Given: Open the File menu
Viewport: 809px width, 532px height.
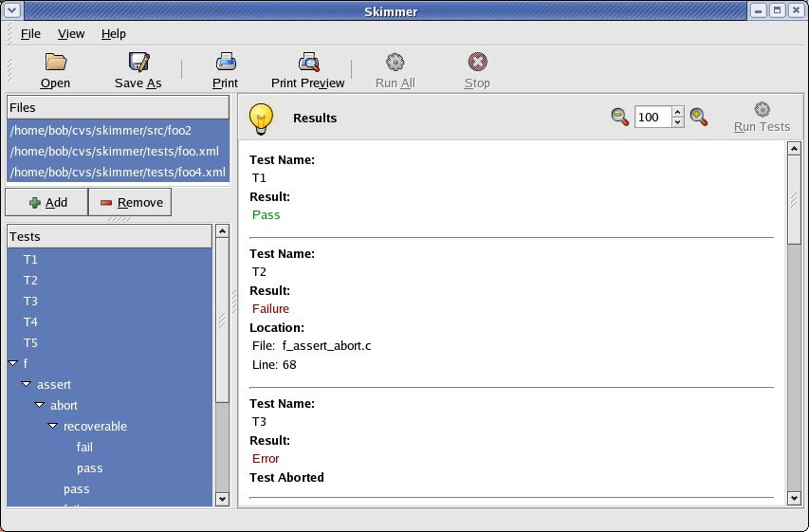Looking at the screenshot, I should 30,34.
